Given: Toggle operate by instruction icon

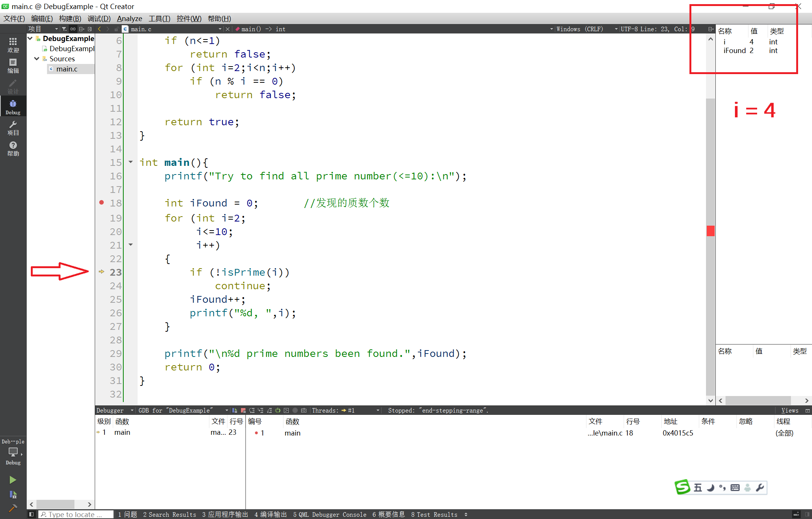Looking at the screenshot, I should pyautogui.click(x=286, y=410).
